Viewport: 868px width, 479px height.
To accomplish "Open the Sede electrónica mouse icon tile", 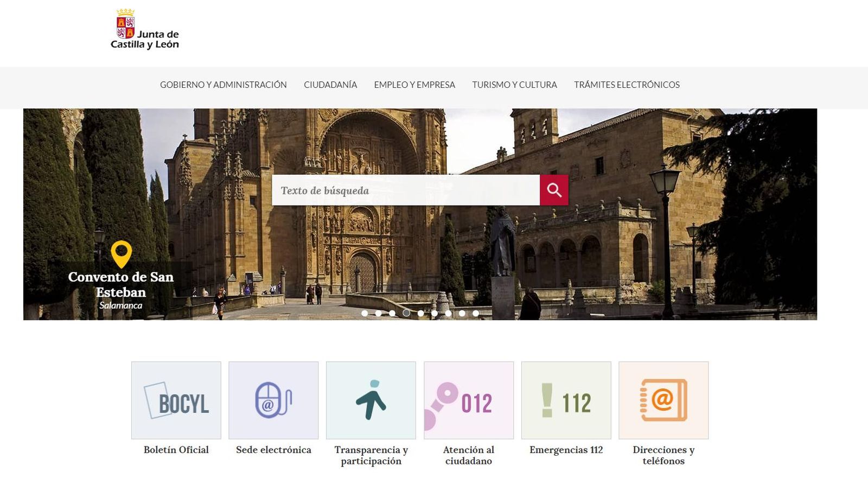I will click(x=273, y=400).
